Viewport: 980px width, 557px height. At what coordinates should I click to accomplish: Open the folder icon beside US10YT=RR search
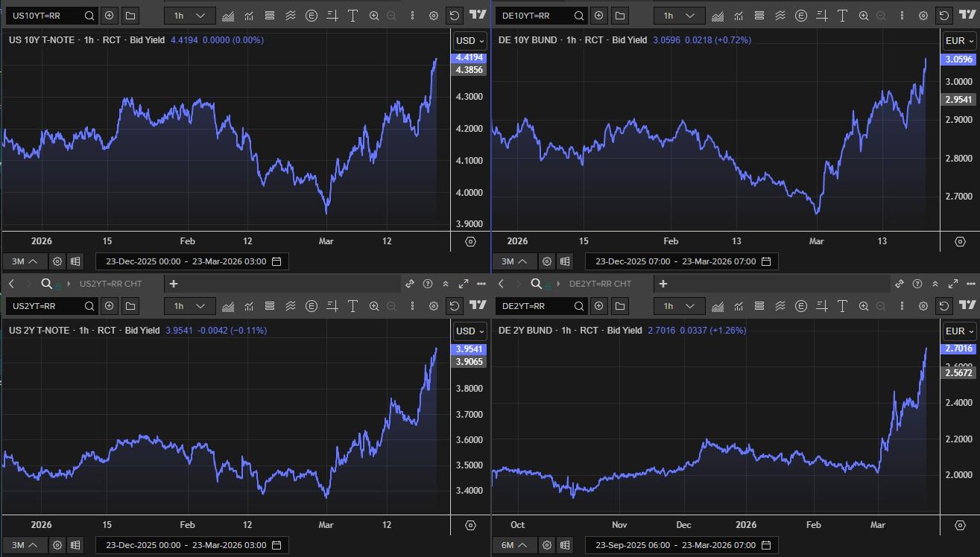click(x=130, y=15)
